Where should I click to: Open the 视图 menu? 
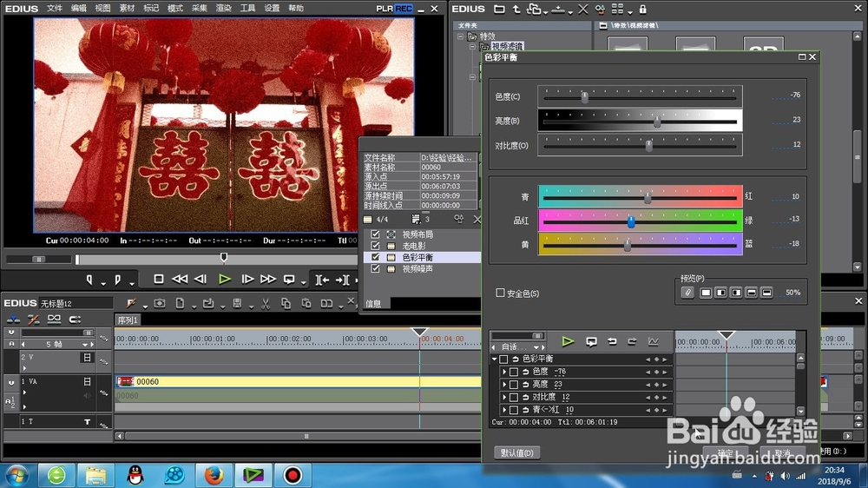pos(102,9)
